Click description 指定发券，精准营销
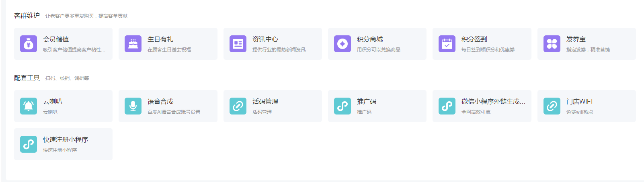The width and height of the screenshot is (644, 182). [588, 50]
